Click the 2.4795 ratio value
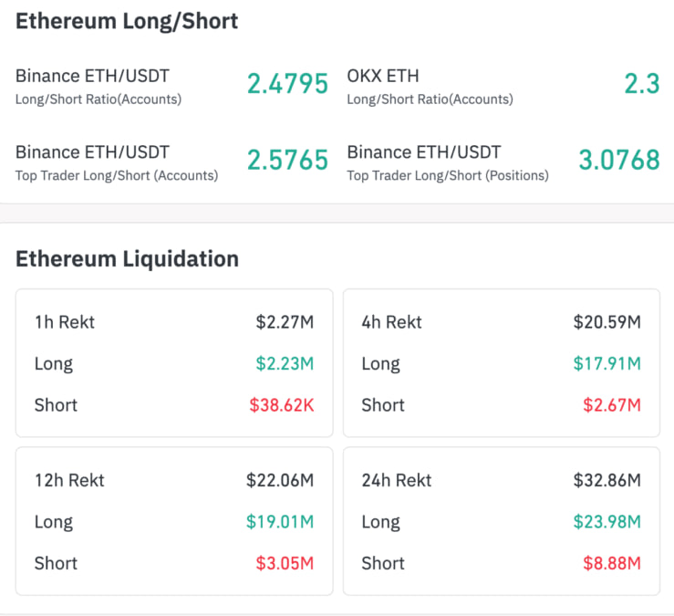 pyautogui.click(x=287, y=84)
